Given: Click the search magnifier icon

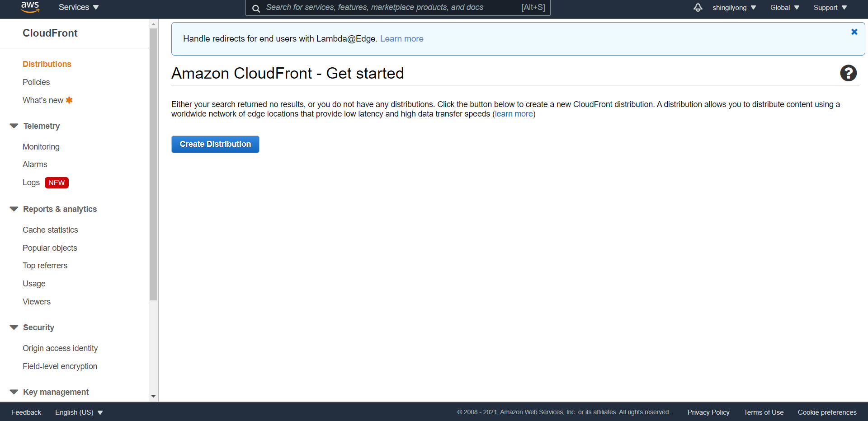Looking at the screenshot, I should (256, 8).
